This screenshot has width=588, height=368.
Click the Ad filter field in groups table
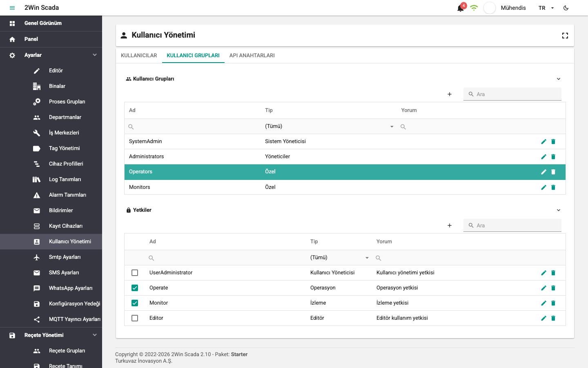click(193, 127)
